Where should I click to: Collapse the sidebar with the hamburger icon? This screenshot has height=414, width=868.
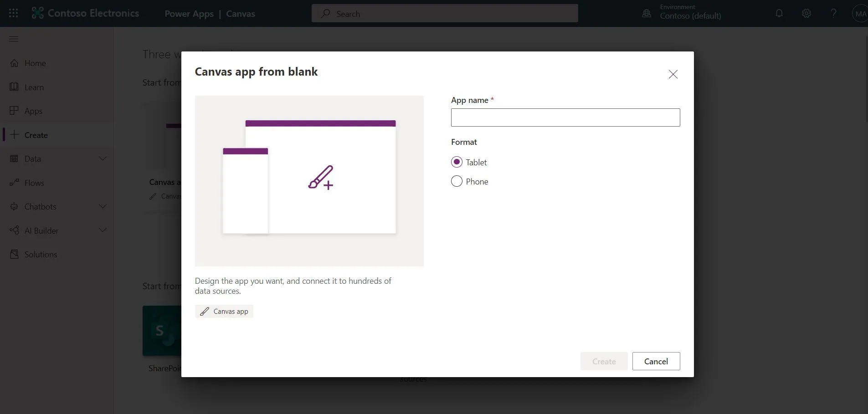pyautogui.click(x=13, y=39)
